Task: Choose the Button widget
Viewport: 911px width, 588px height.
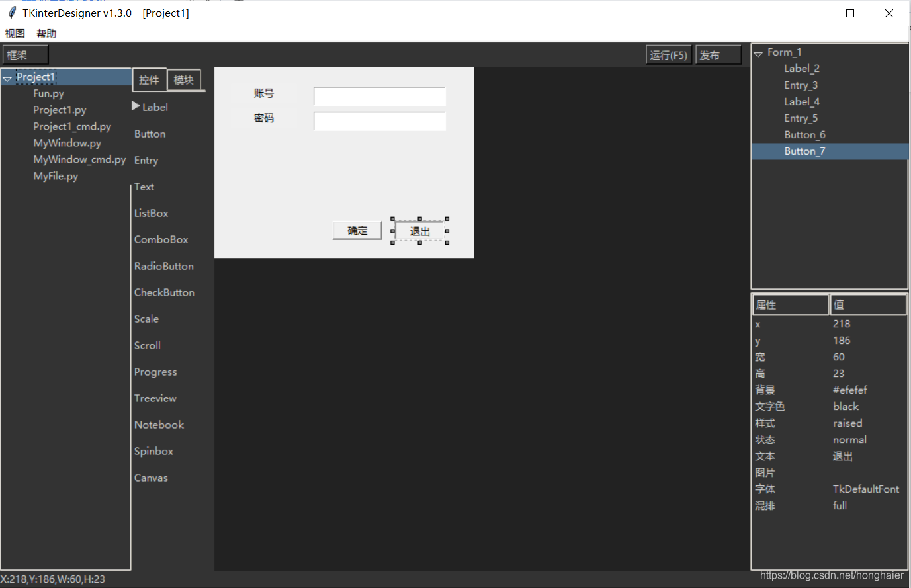Action: pos(150,134)
